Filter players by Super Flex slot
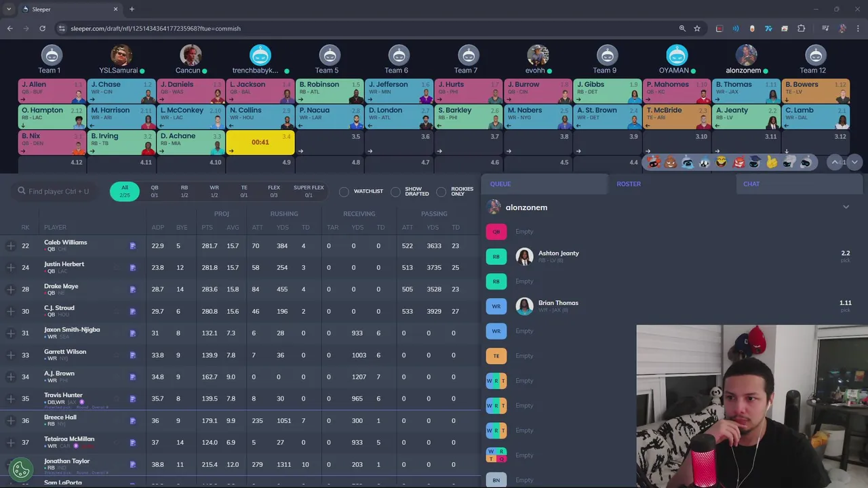Screen dimensions: 868x488 (x=309, y=191)
